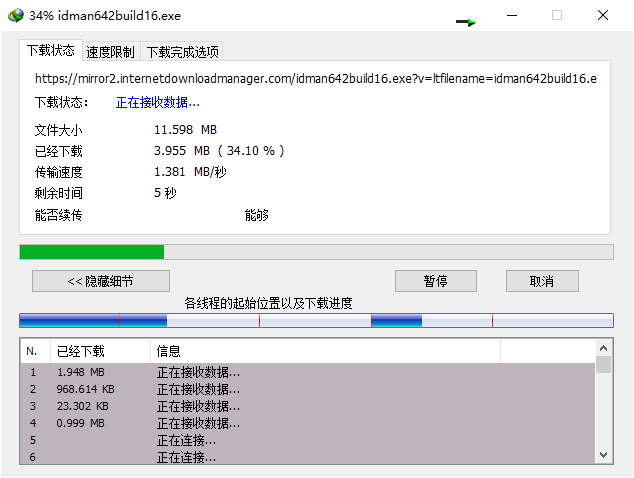
Task: Select thread row 1 with 1.948 MB
Action: point(308,372)
